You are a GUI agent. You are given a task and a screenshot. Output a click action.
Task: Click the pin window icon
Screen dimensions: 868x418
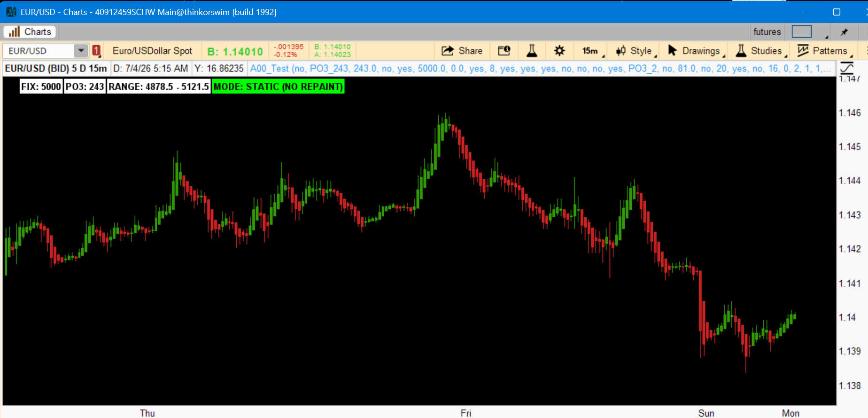844,32
